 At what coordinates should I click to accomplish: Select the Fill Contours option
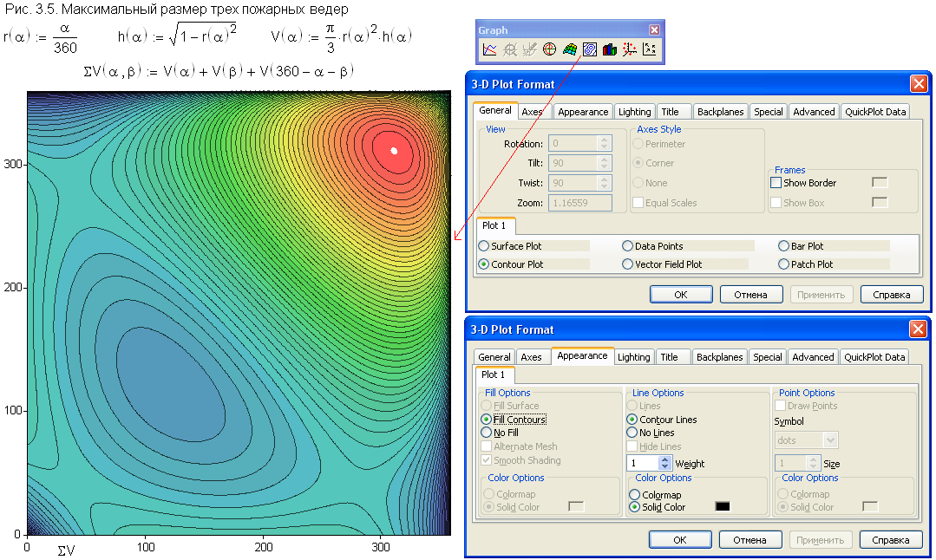pos(486,420)
